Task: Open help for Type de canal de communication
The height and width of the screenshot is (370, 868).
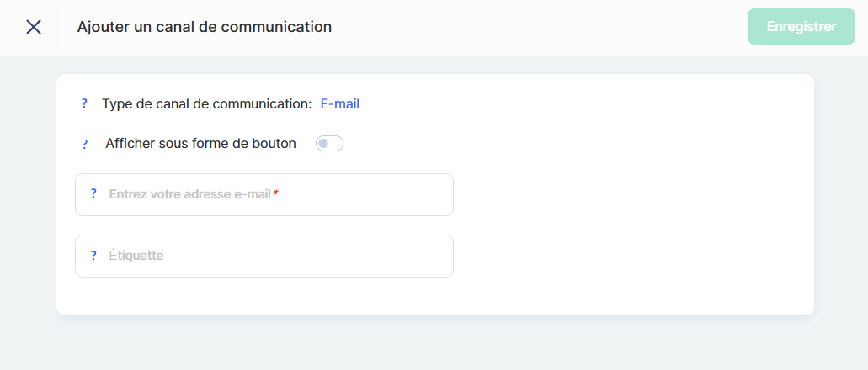Action: [x=84, y=104]
